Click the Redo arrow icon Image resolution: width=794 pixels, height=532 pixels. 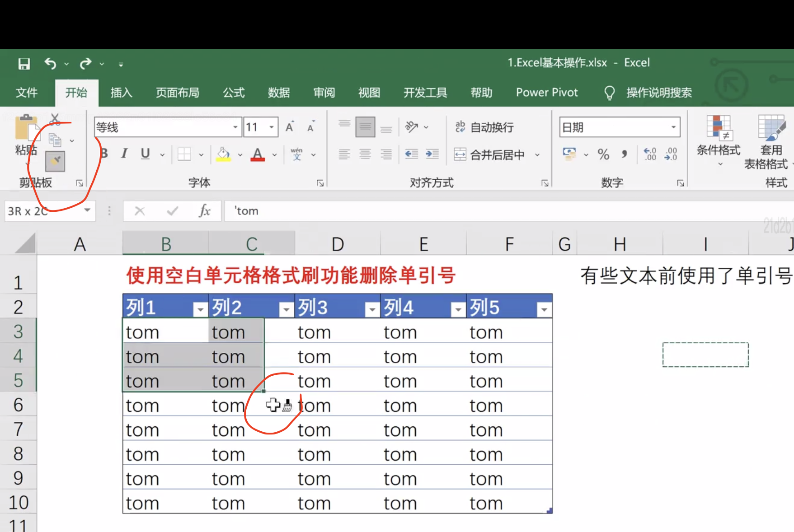coord(85,64)
